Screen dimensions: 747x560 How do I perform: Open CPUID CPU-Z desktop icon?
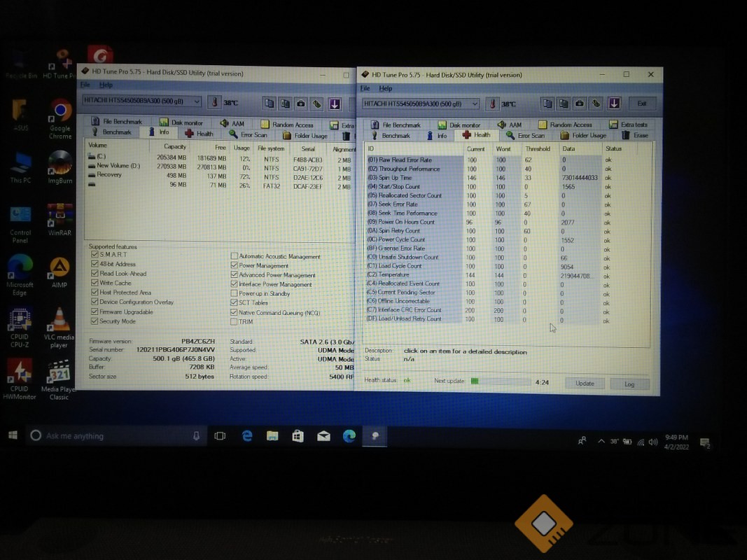click(19, 328)
